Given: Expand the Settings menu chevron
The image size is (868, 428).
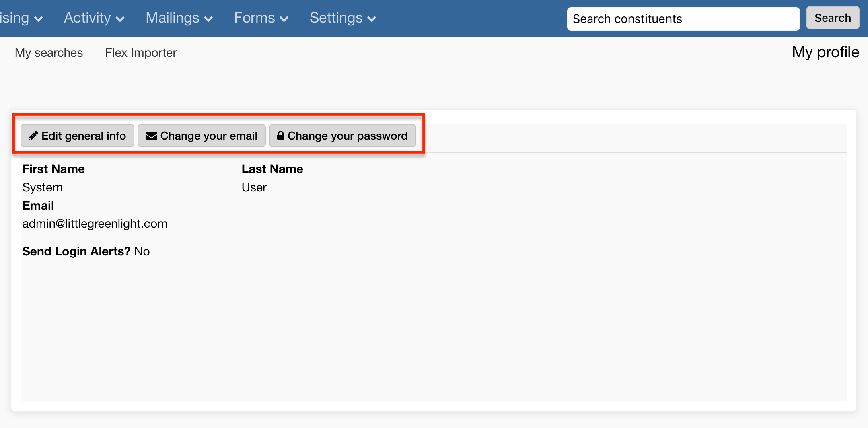Looking at the screenshot, I should point(372,19).
